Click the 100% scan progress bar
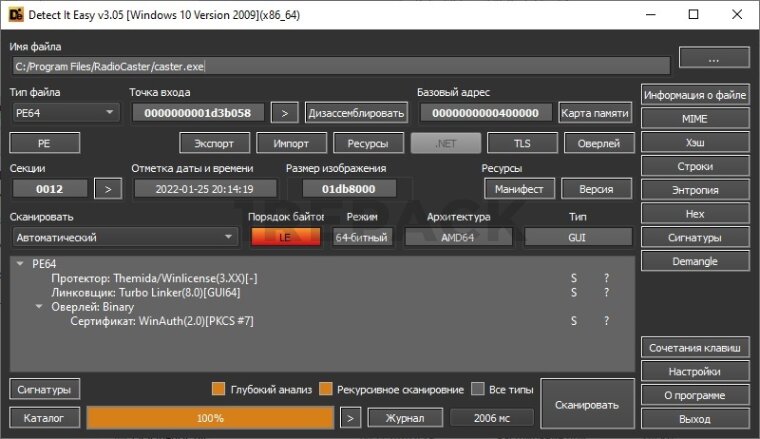Image resolution: width=760 pixels, height=439 pixels. [210, 418]
